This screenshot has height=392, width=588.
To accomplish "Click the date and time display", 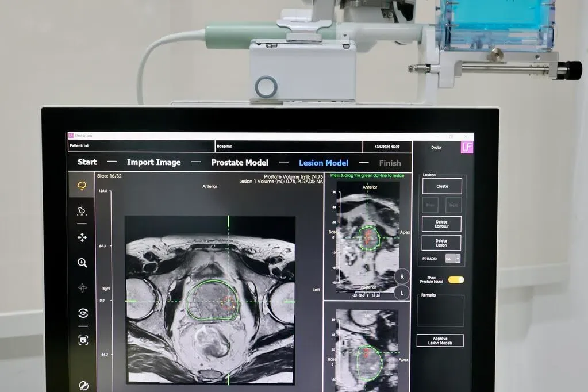I will [x=387, y=147].
